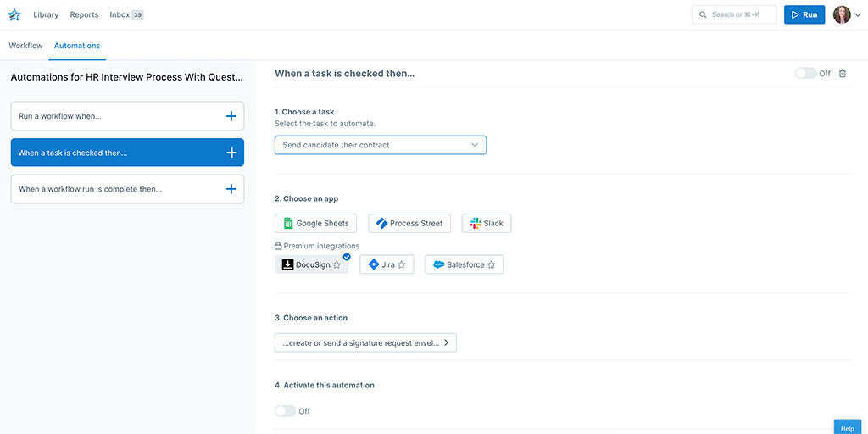The width and height of the screenshot is (868, 434).
Task: Click plus icon on 'Run a workflow when...'
Action: (x=231, y=116)
